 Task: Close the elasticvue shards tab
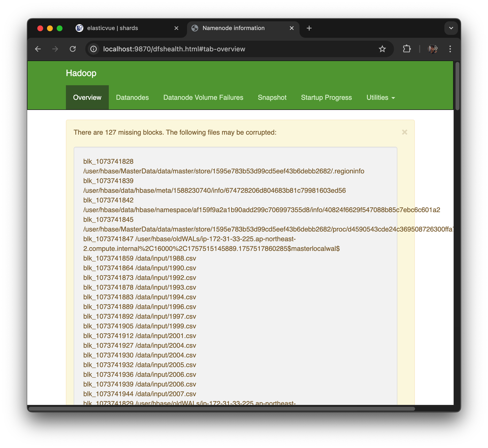pos(176,28)
